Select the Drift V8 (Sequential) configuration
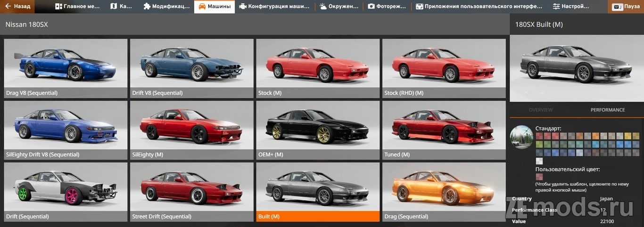This screenshot has width=644, height=227. [192, 68]
